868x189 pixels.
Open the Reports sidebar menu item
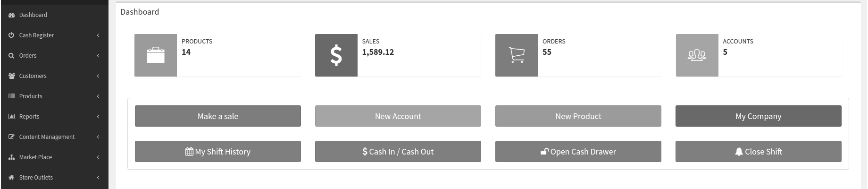click(x=29, y=117)
